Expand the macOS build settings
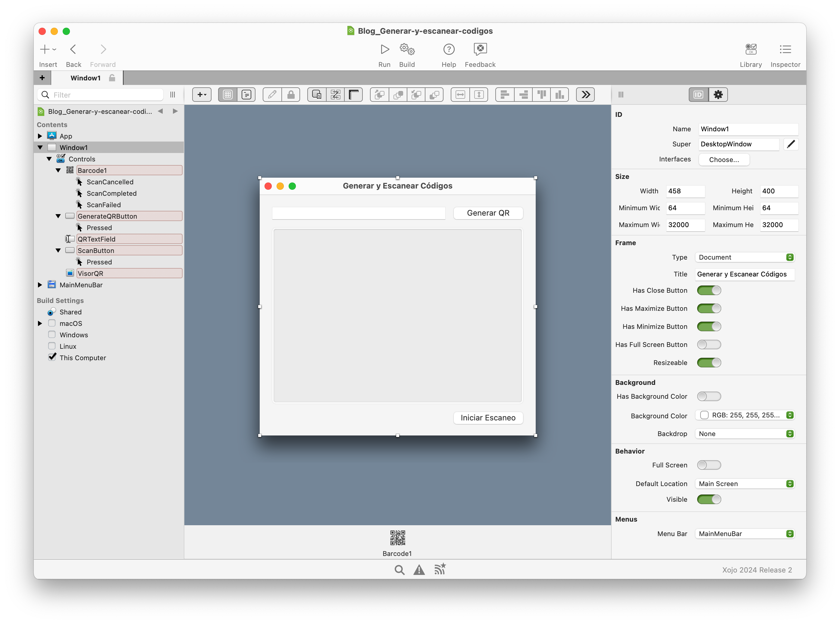 pos(40,323)
